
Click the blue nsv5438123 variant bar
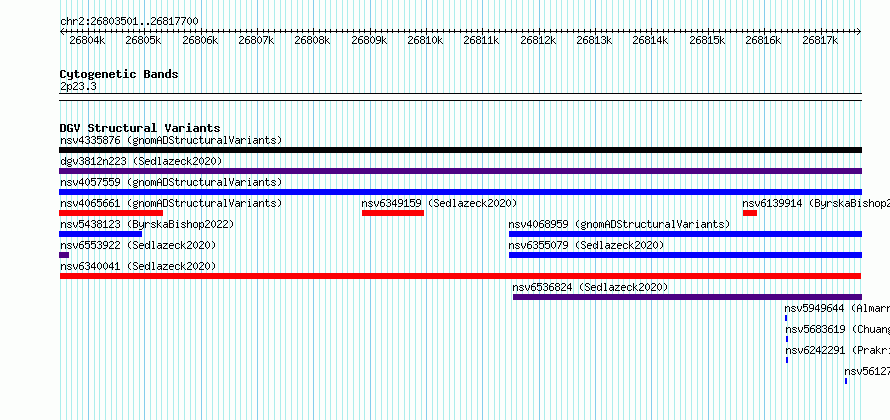pyautogui.click(x=100, y=234)
